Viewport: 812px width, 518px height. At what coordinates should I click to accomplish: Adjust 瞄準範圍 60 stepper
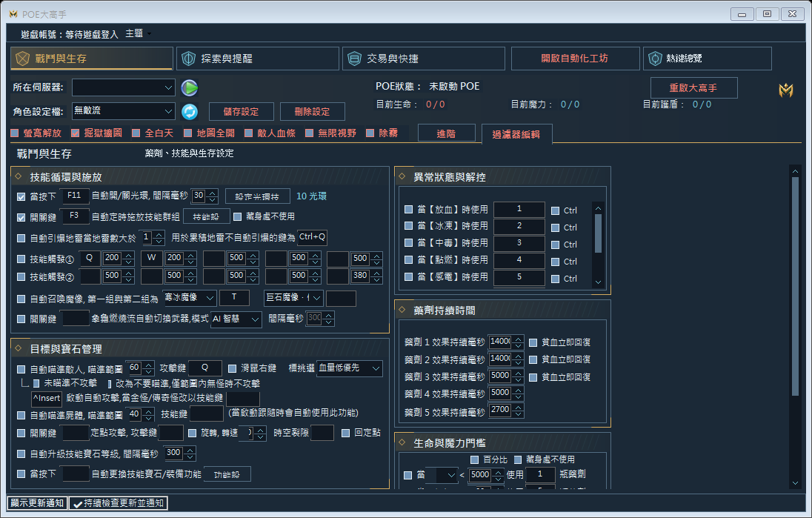[149, 369]
